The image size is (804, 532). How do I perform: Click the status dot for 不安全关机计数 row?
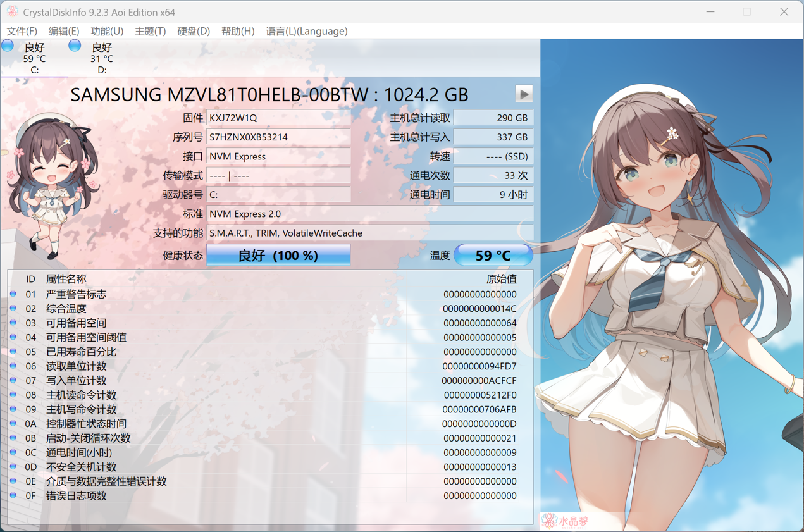point(13,466)
